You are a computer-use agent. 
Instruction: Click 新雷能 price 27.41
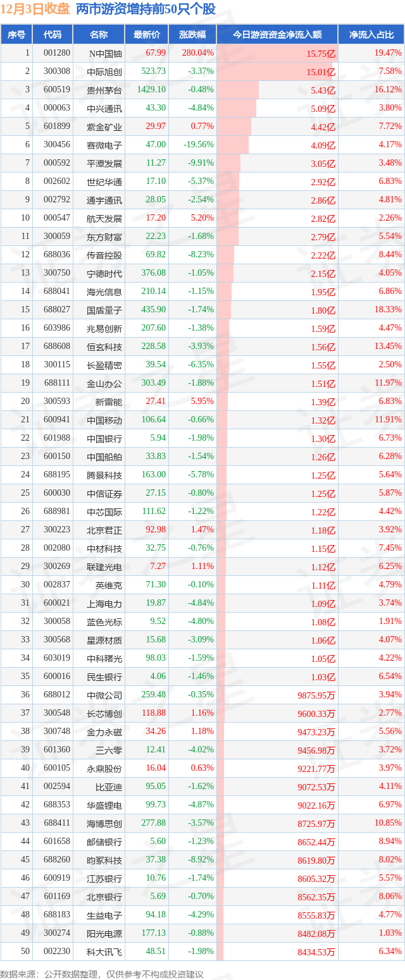156,401
